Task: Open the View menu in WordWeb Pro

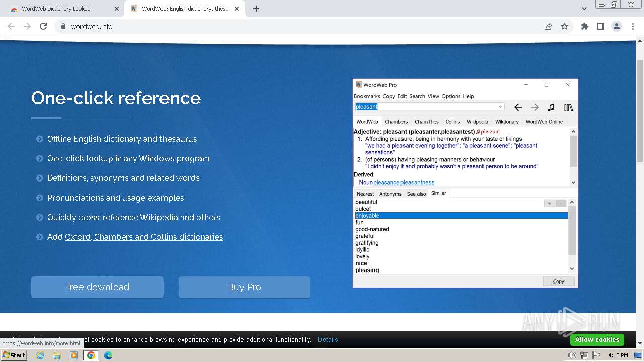Action: [x=433, y=96]
